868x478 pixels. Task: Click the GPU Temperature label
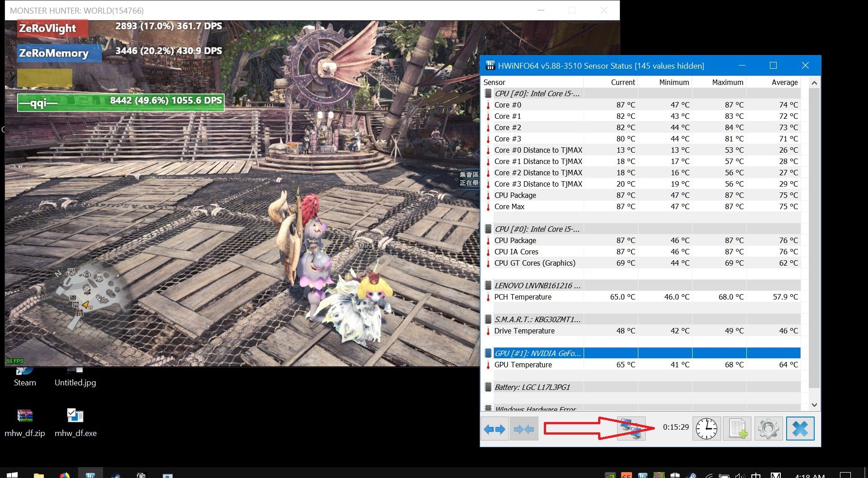coord(523,365)
